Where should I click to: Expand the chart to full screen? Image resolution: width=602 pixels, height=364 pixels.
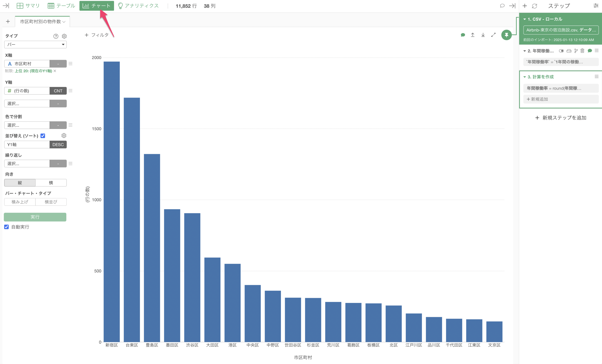click(x=493, y=35)
